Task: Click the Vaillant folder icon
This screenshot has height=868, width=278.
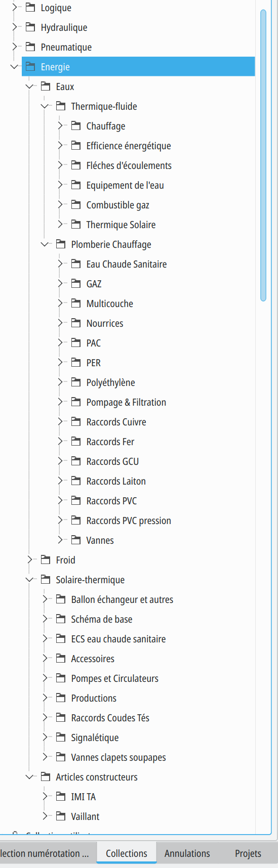Action: 61,816
